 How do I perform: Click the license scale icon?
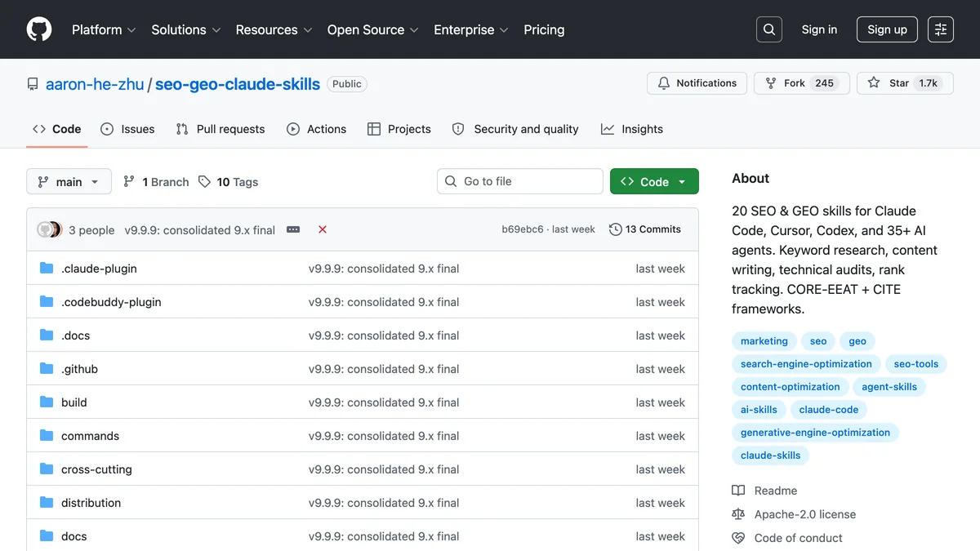738,514
